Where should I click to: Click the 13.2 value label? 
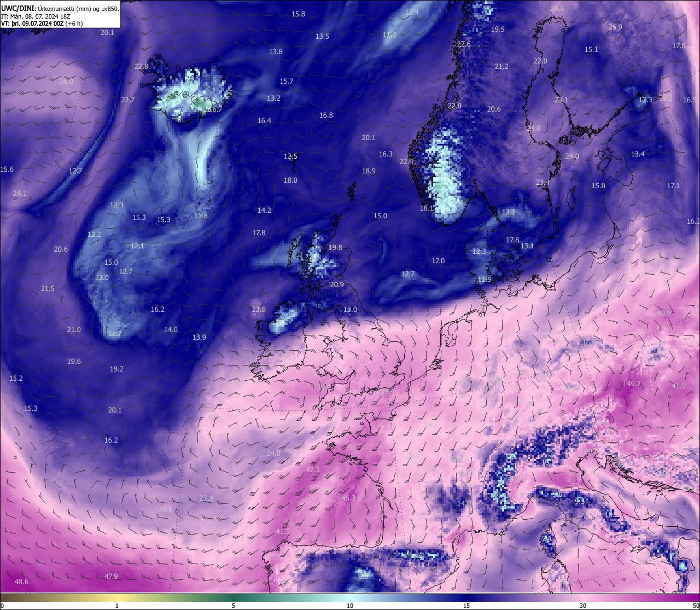pos(273,98)
